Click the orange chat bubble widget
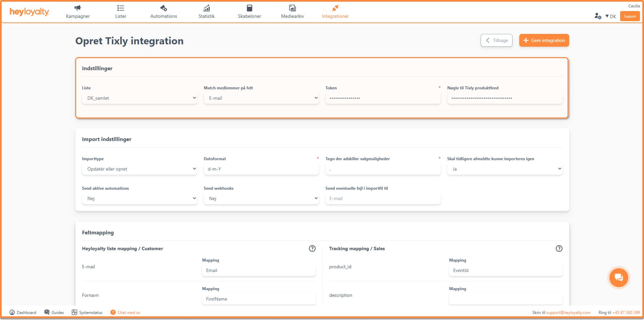 [618, 278]
